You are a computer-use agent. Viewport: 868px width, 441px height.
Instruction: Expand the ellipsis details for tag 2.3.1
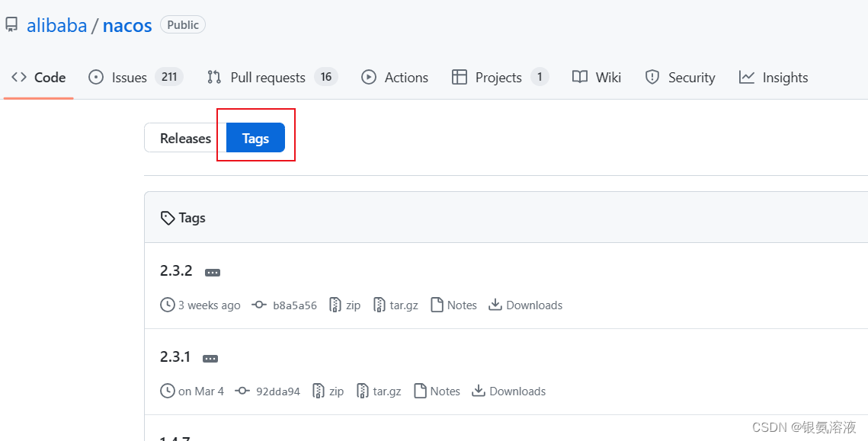[x=210, y=359]
